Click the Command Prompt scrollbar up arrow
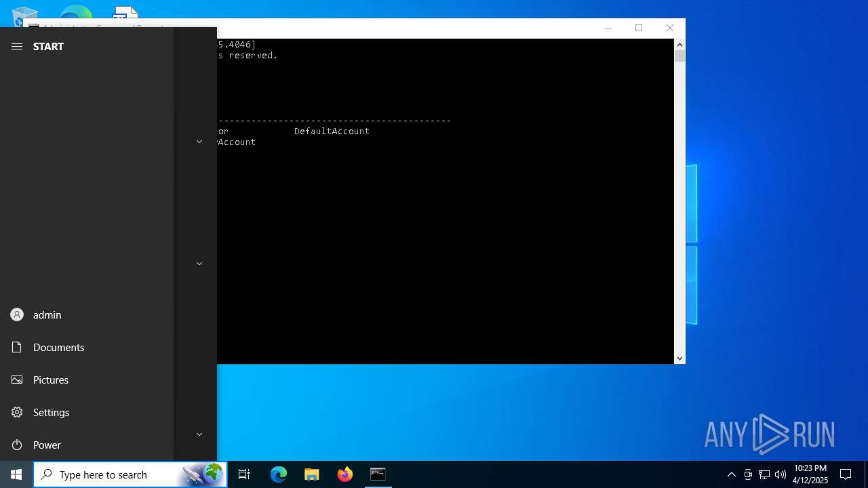 (x=679, y=44)
